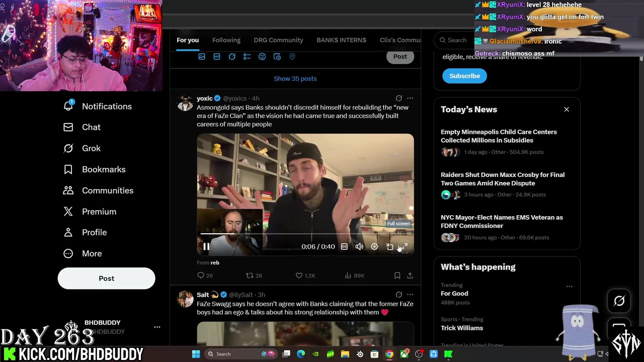Open More menu in sidebar
This screenshot has height=362, width=644.
click(x=83, y=253)
